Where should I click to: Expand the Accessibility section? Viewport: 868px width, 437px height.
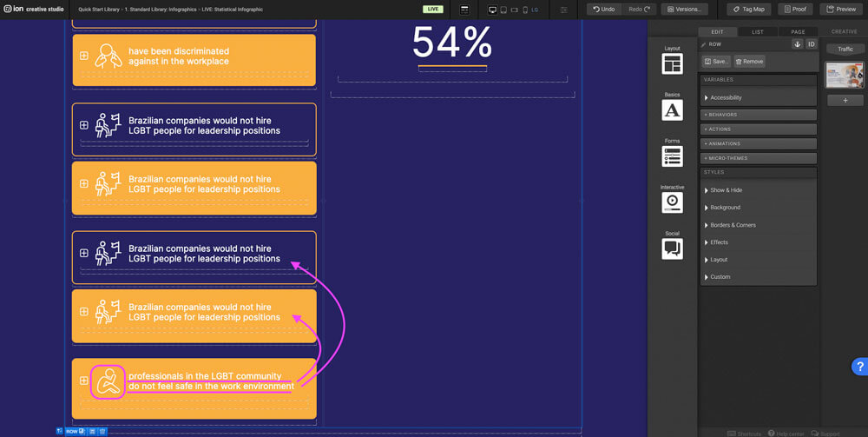(726, 98)
